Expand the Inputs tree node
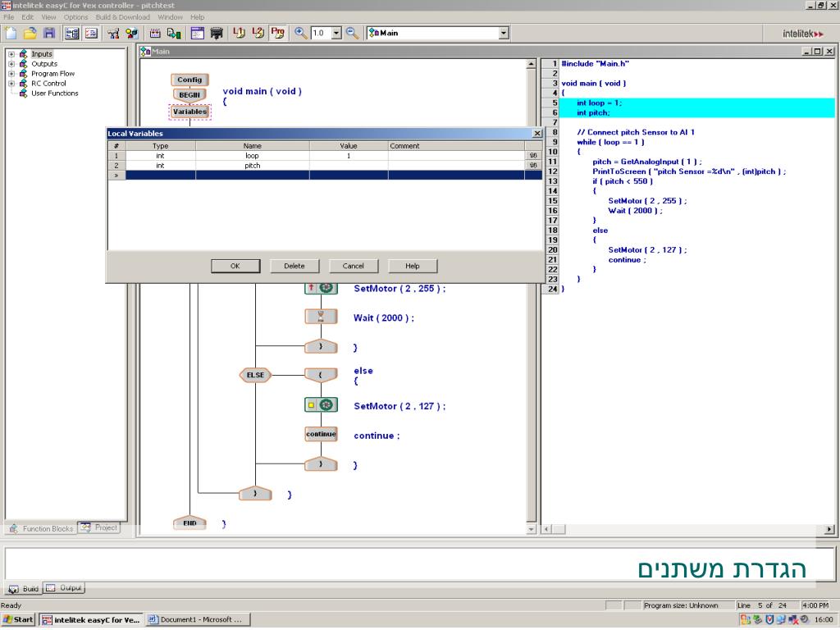Screen dimensions: 840x630 coord(11,54)
